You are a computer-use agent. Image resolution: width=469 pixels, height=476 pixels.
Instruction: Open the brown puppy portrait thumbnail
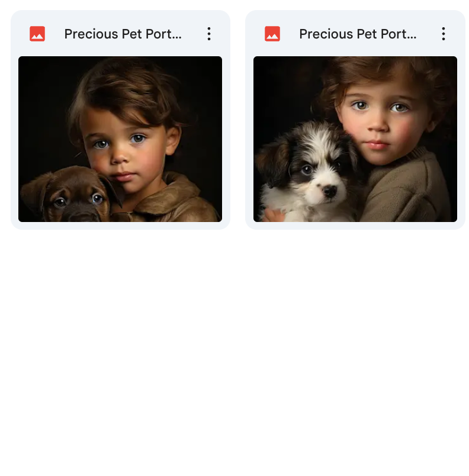120,139
